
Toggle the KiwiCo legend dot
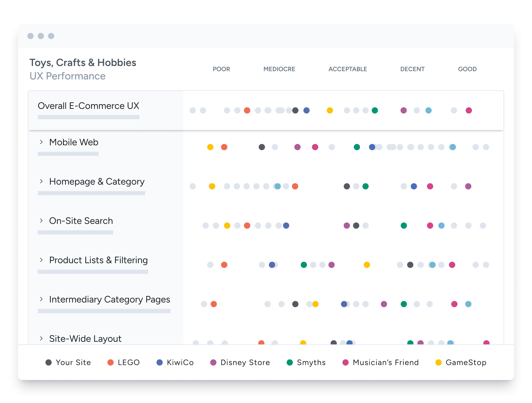click(x=159, y=362)
